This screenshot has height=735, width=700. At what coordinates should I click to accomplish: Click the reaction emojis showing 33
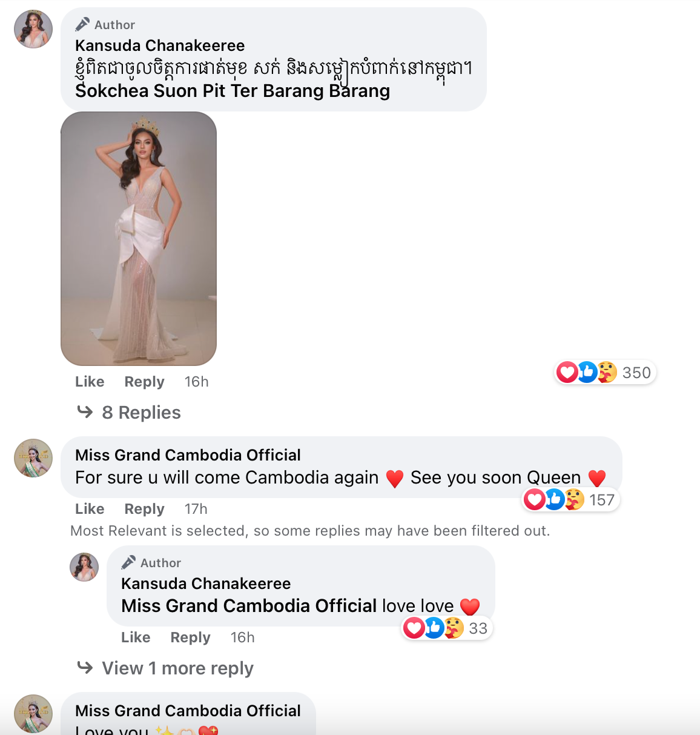(433, 628)
